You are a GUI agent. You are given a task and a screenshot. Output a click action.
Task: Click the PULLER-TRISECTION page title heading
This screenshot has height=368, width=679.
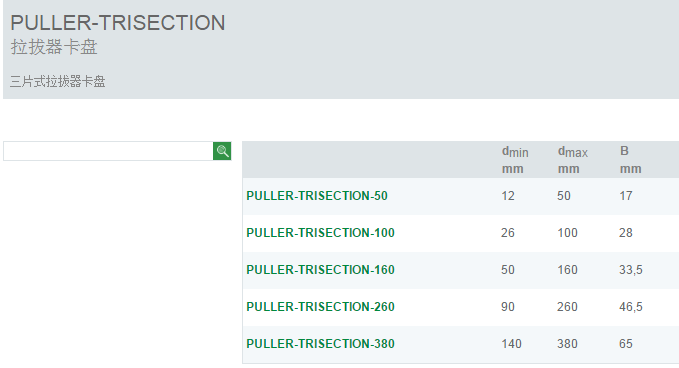(118, 23)
